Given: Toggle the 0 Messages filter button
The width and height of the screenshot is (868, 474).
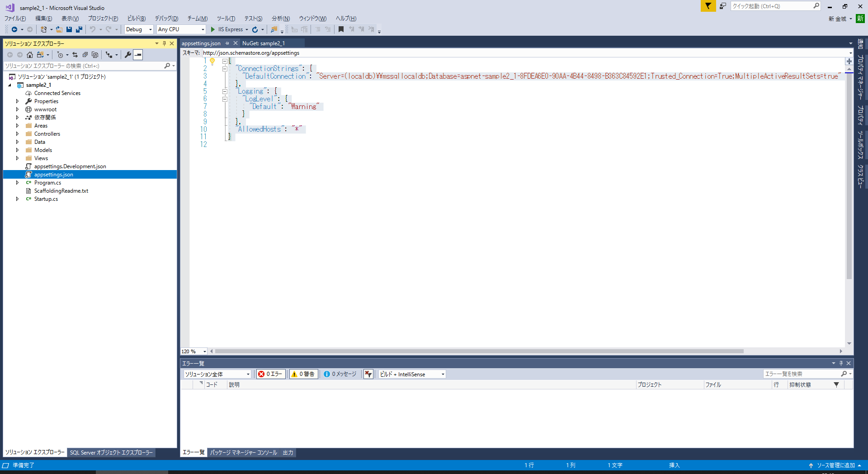Looking at the screenshot, I should 340,374.
